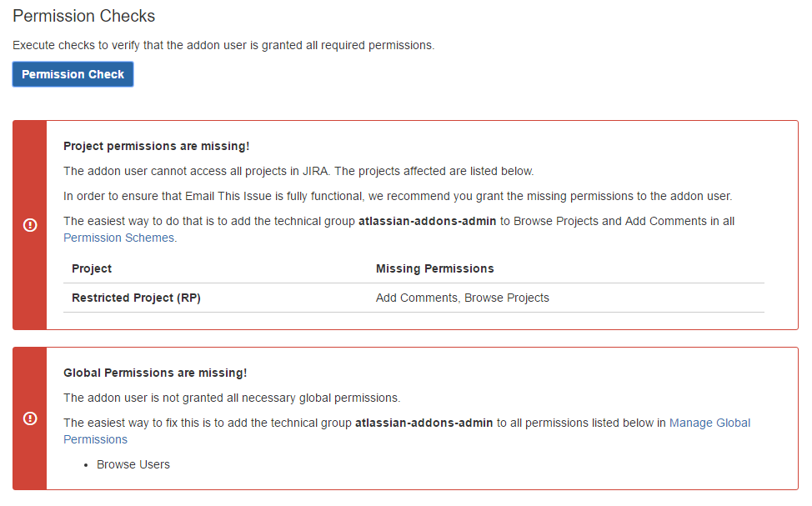Click the Permission Checks page heading
812x506 pixels.
point(84,16)
